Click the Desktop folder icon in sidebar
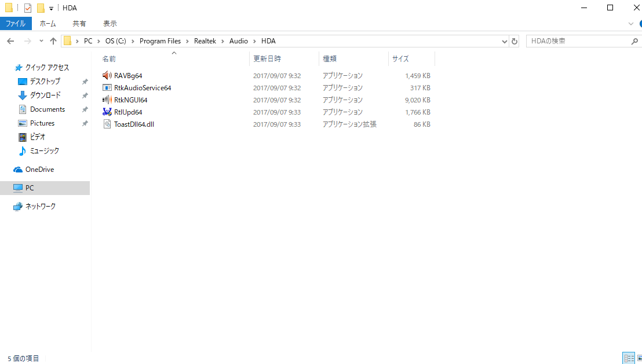Viewport: 642px width, 364px height. coord(23,82)
